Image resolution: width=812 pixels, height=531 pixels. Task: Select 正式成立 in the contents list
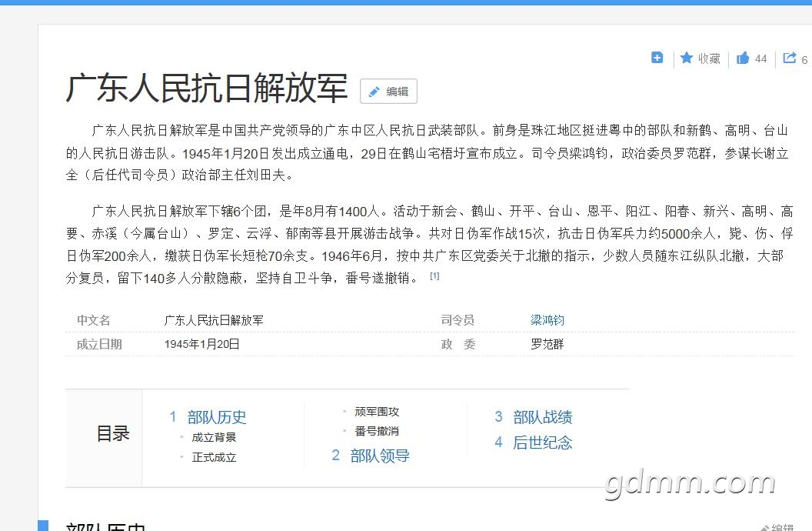click(x=214, y=457)
